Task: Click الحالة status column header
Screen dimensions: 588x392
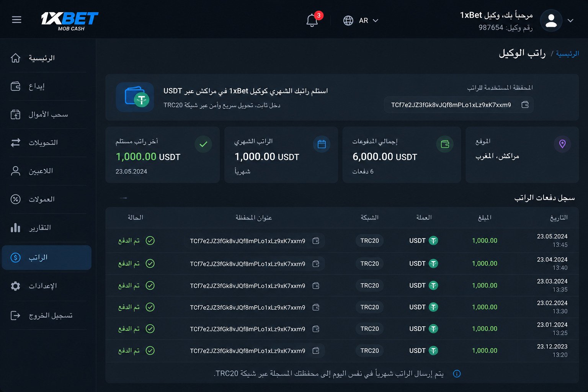Action: click(136, 217)
